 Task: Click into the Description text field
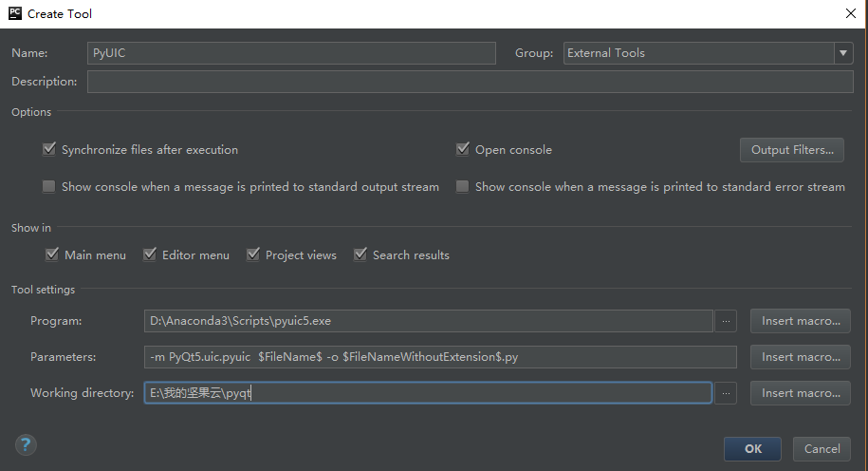tap(470, 82)
